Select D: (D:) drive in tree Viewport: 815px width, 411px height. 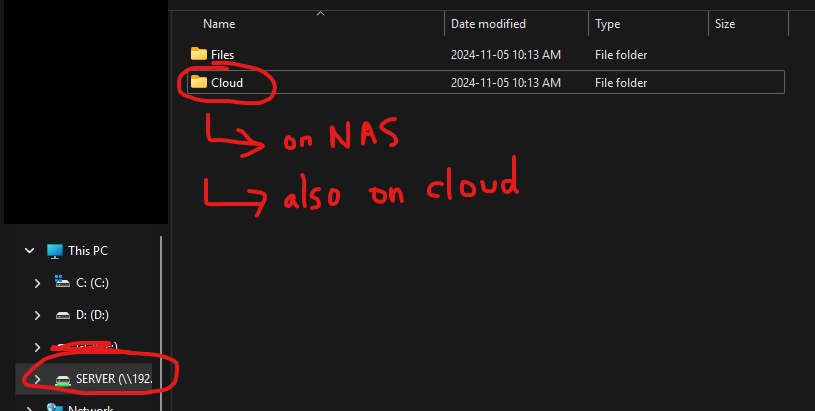[x=92, y=315]
